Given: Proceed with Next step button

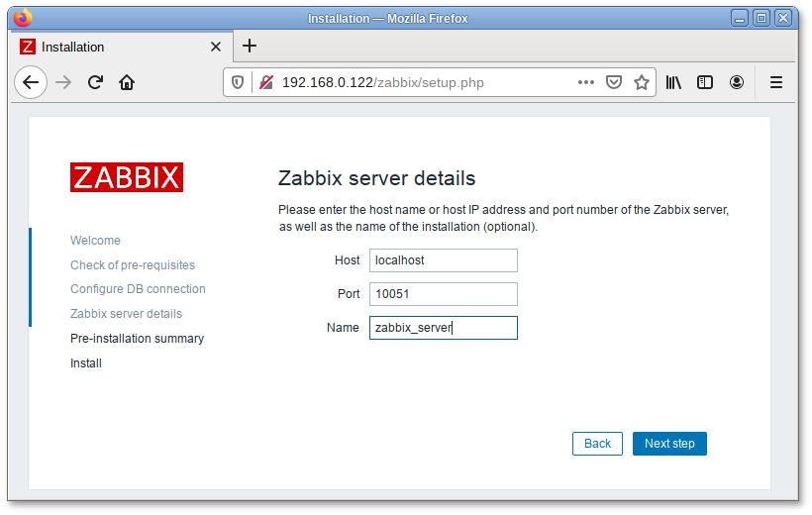Looking at the screenshot, I should click(x=669, y=444).
